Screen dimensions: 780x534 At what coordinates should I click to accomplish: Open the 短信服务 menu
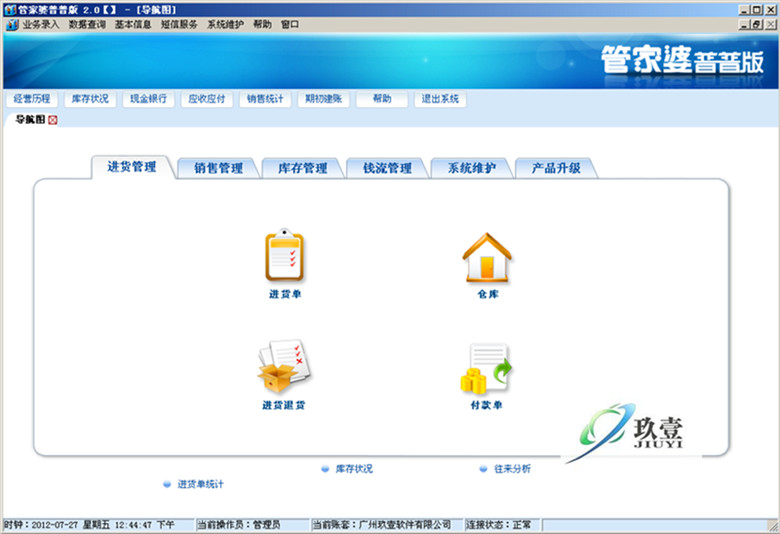pos(179,24)
